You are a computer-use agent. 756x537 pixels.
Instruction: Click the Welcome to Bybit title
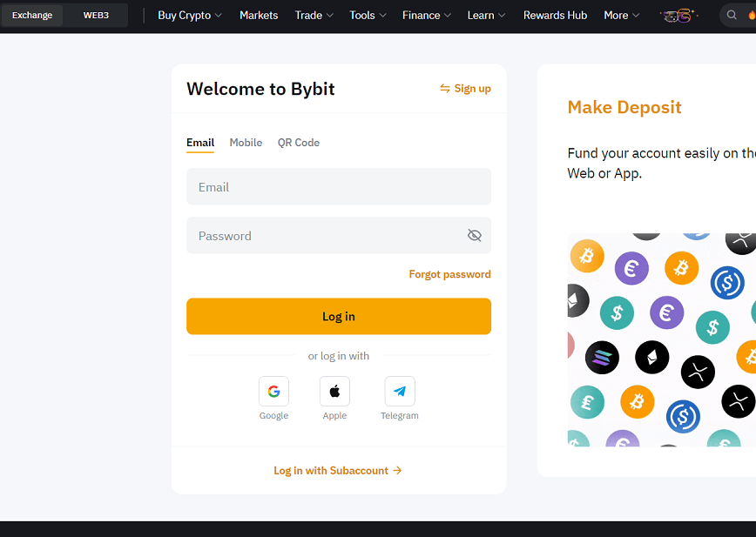point(260,89)
